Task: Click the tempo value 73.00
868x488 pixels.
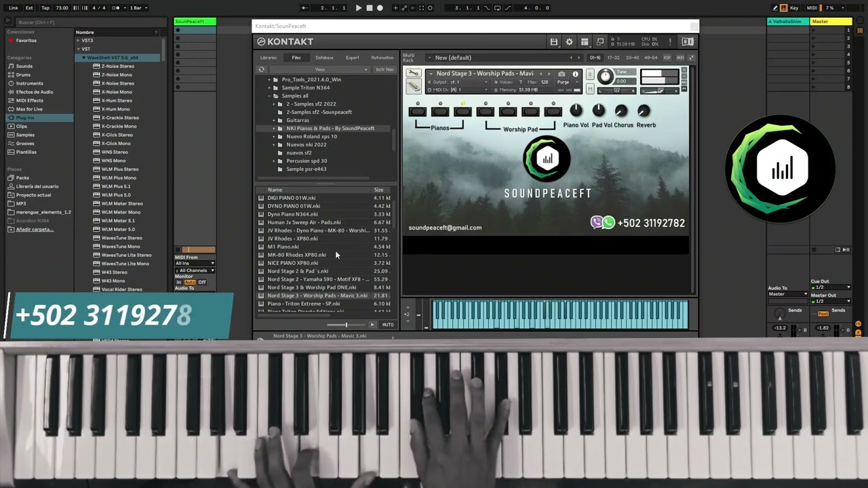Action: (62, 8)
